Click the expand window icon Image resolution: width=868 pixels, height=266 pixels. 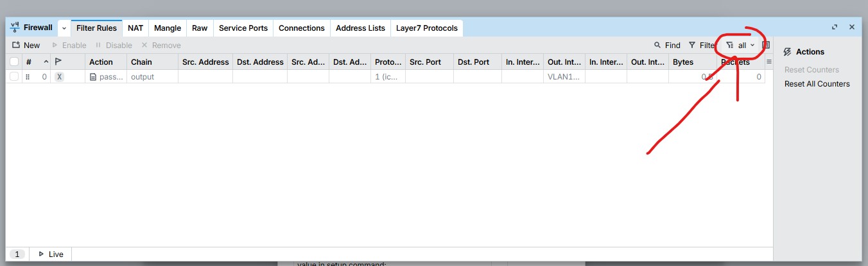(x=835, y=28)
